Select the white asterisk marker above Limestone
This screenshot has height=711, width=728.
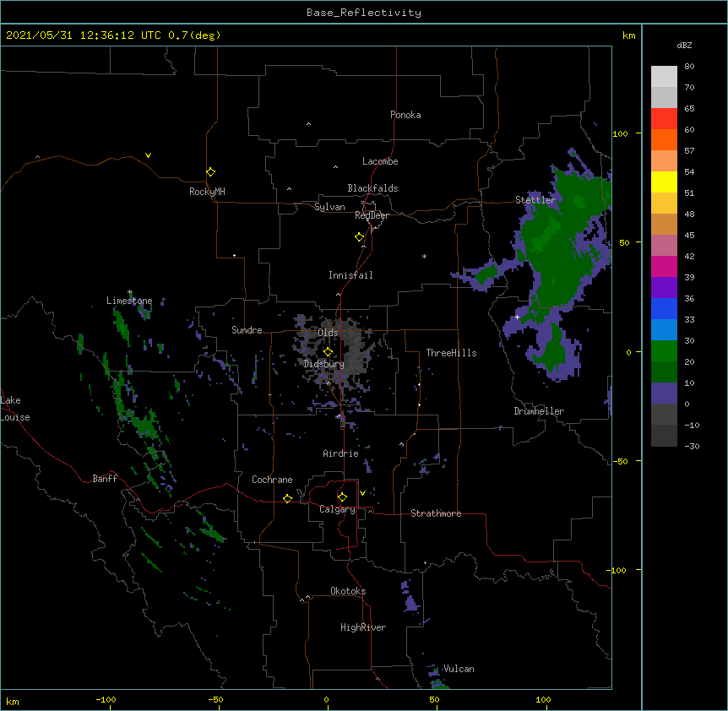coord(130,292)
